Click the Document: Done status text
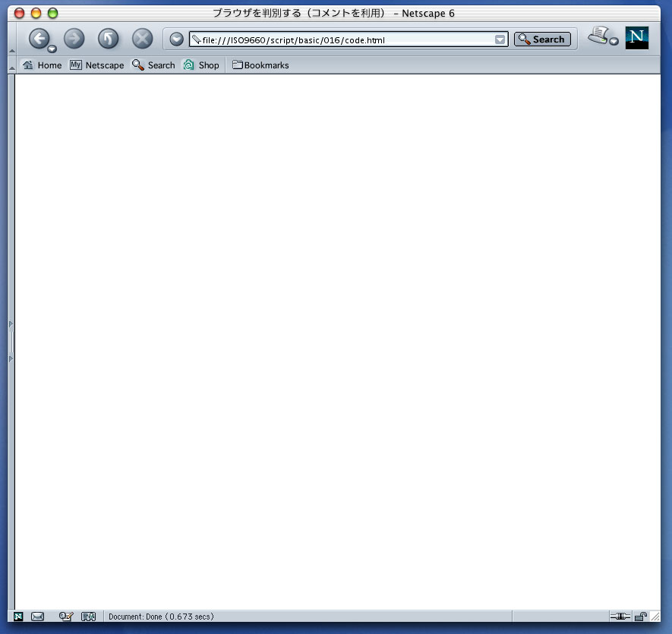Viewport: 672px width, 634px height. (x=161, y=617)
